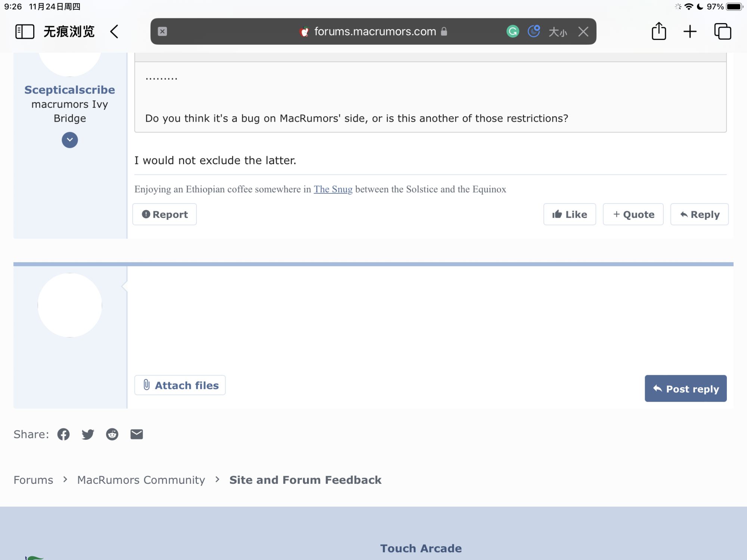The height and width of the screenshot is (560, 747).
Task: Toggle Safari sidebar panel
Action: pos(25,31)
